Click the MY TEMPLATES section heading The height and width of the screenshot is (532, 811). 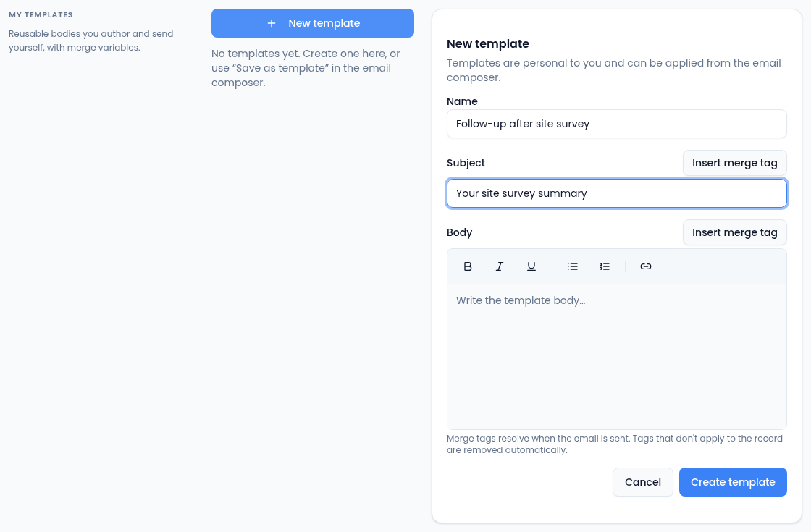click(41, 15)
